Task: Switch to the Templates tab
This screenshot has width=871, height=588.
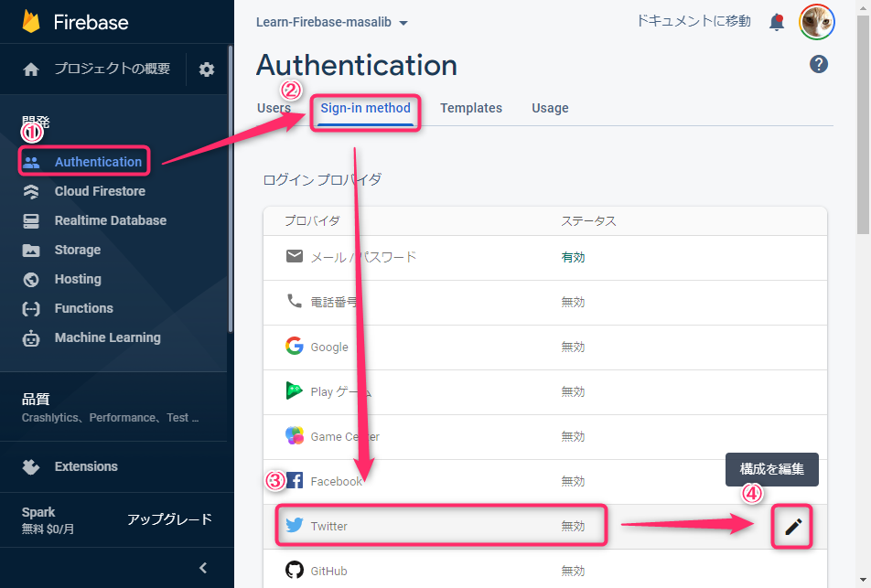Action: pyautogui.click(x=471, y=108)
